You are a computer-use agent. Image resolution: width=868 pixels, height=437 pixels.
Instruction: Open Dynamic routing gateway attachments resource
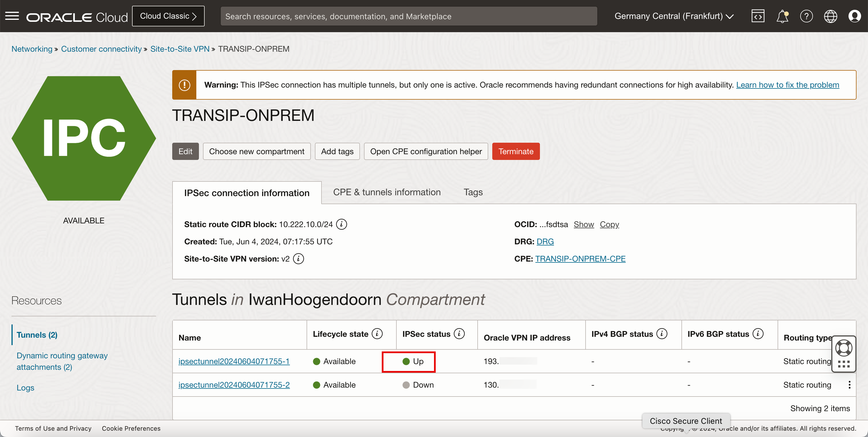pos(62,361)
